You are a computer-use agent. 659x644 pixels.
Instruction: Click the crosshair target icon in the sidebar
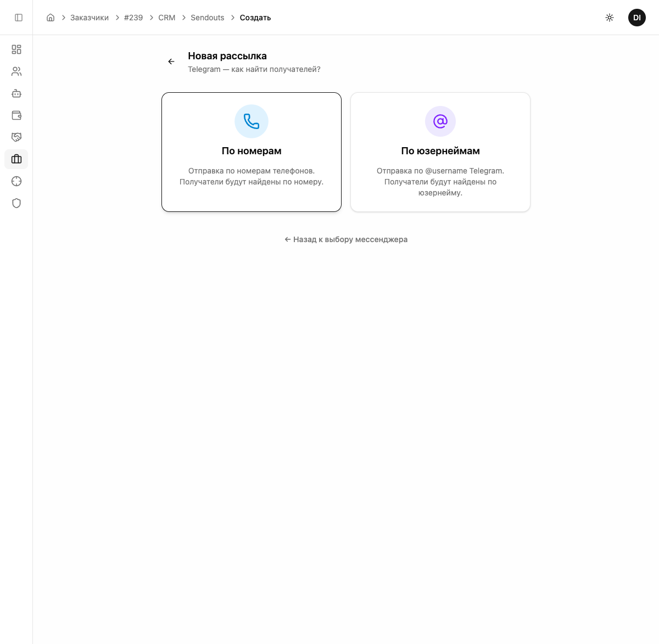(x=16, y=181)
